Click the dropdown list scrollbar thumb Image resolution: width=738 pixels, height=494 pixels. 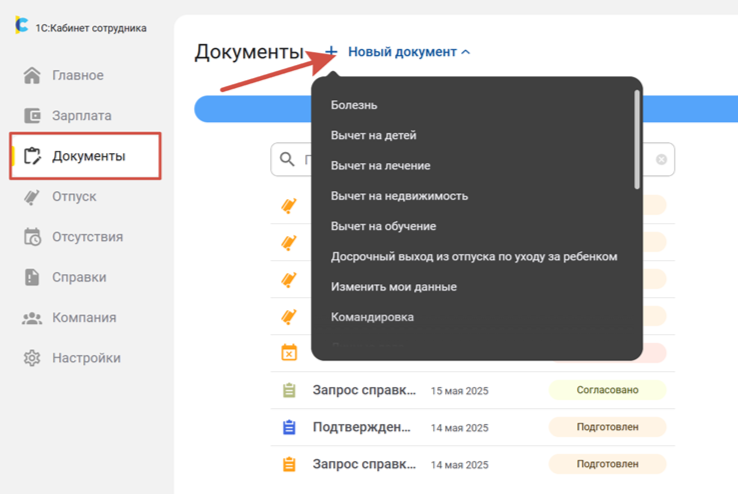(x=637, y=139)
